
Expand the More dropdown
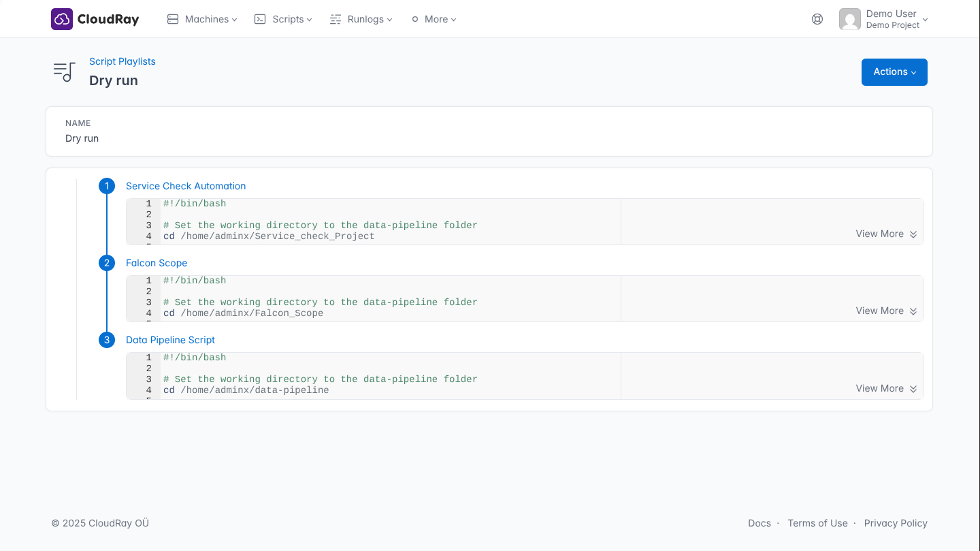(434, 19)
